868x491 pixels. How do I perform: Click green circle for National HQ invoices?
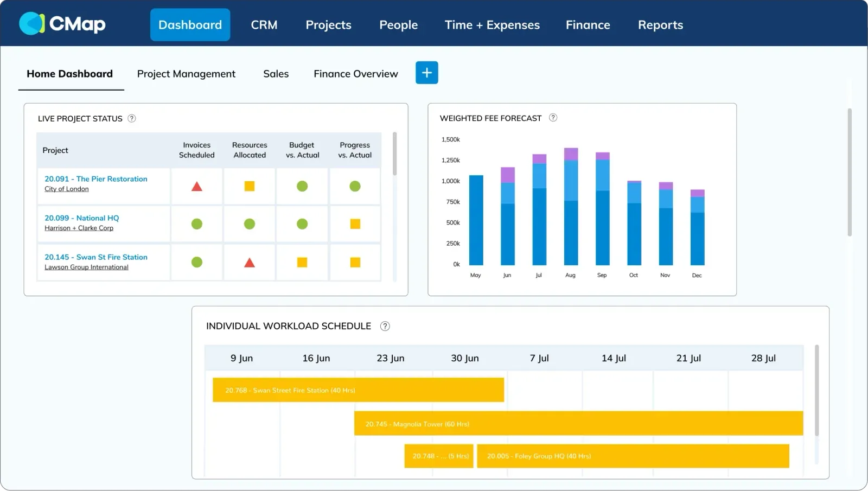coord(197,224)
